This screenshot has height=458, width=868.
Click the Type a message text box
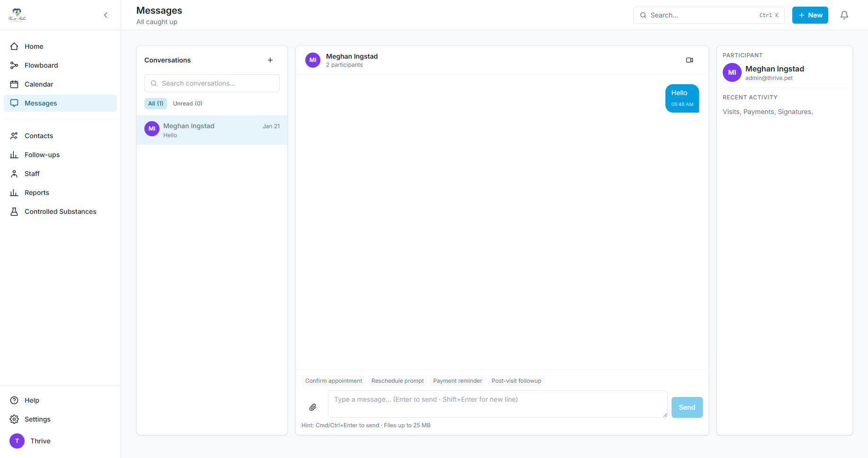[498, 404]
